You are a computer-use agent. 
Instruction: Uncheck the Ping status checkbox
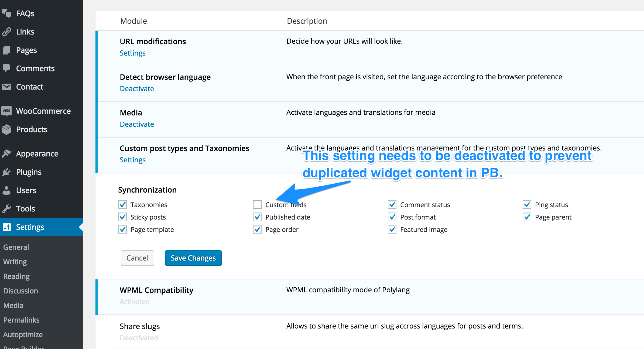point(527,204)
